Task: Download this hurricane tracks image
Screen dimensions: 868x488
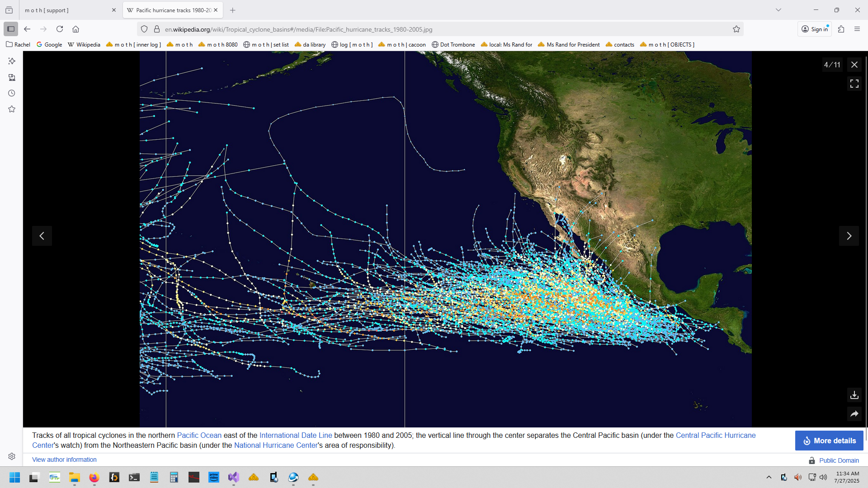Action: (854, 395)
